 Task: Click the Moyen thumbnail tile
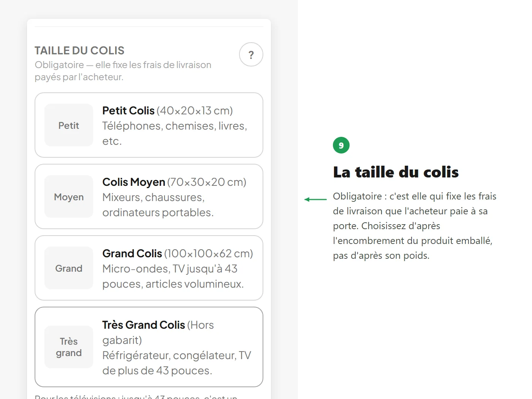click(69, 196)
